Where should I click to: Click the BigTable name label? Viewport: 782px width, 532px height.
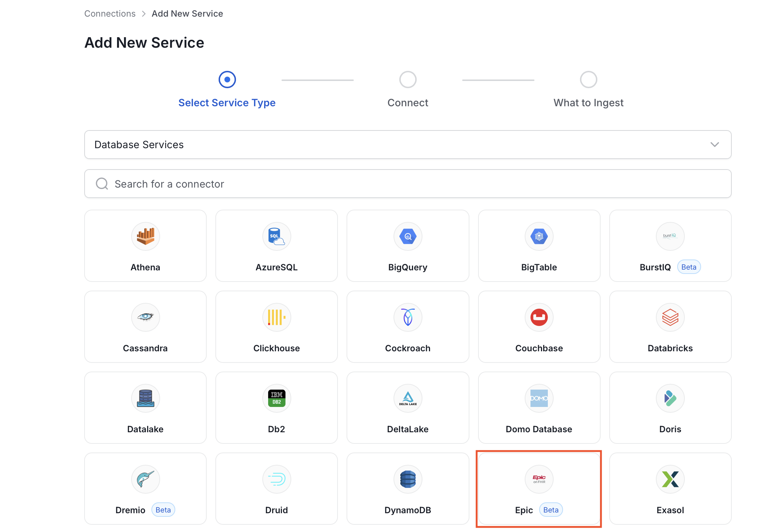coord(539,267)
